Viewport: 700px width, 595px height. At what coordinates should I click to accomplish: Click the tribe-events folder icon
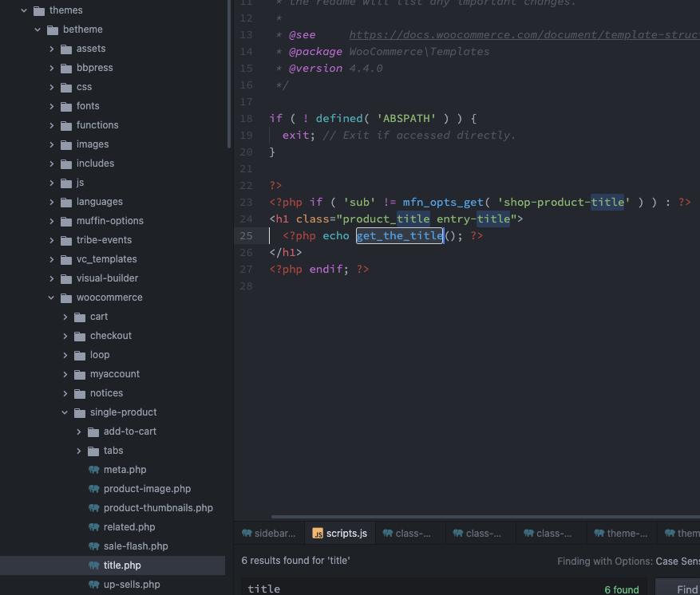tap(66, 241)
